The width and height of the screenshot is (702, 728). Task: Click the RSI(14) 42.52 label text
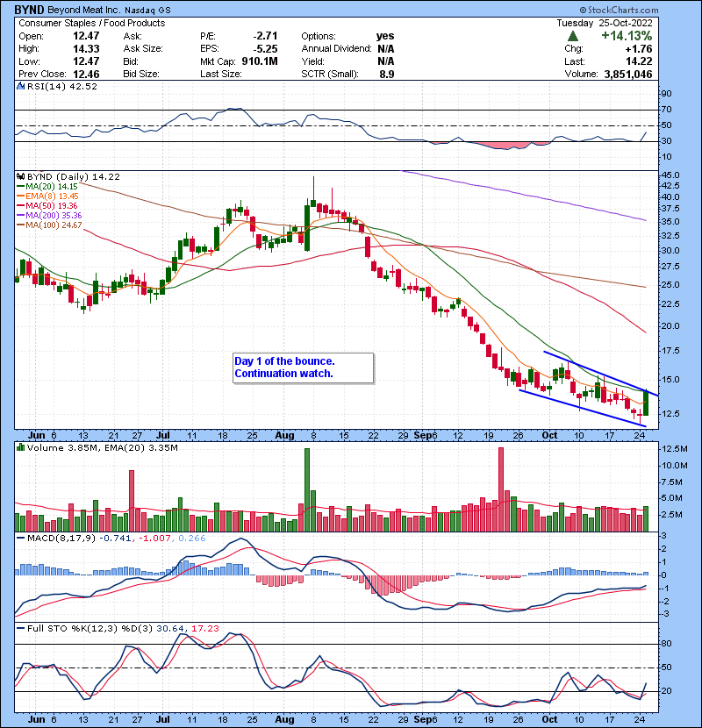coord(61,86)
